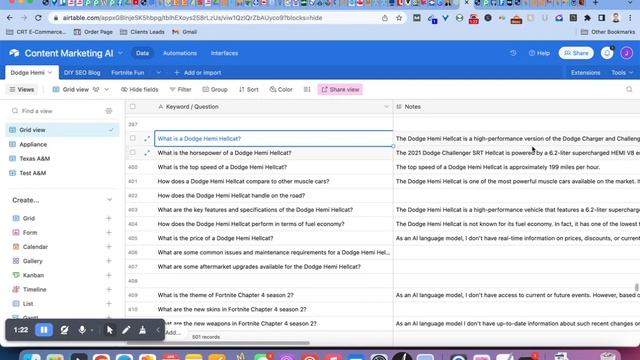Toggle recorder camera off icon

(64, 330)
